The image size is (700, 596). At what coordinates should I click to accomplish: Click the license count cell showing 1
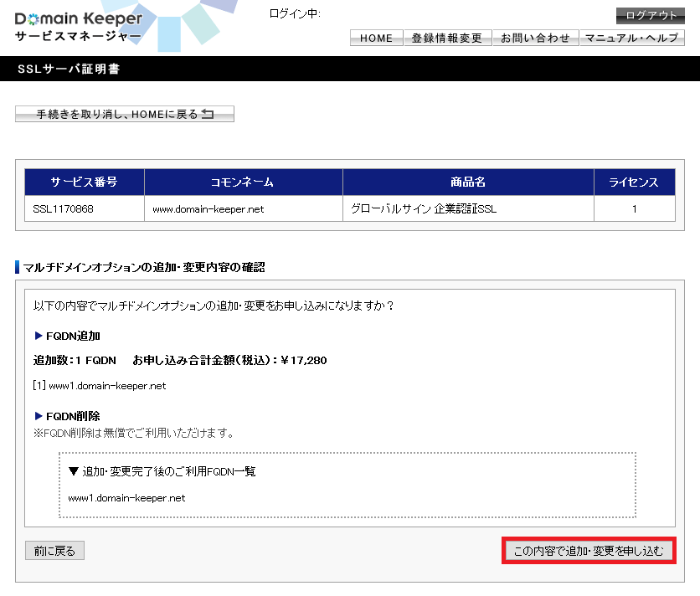coord(635,208)
